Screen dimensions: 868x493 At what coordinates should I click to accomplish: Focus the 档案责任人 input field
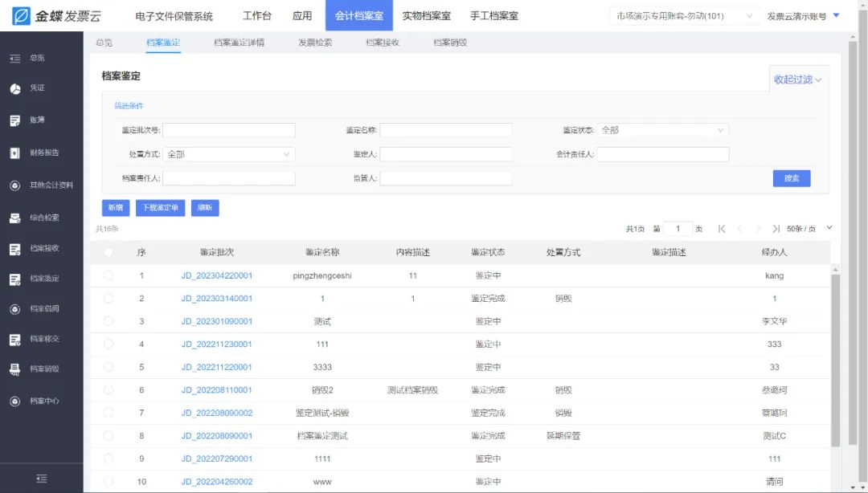click(228, 178)
